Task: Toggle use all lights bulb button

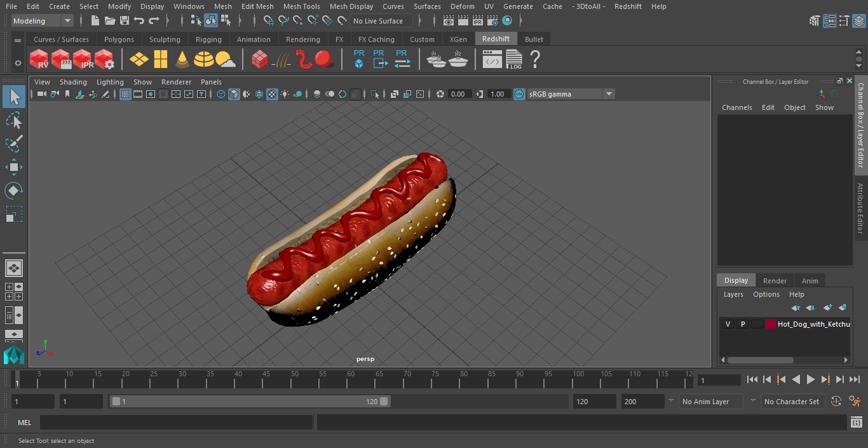Action: (285, 94)
